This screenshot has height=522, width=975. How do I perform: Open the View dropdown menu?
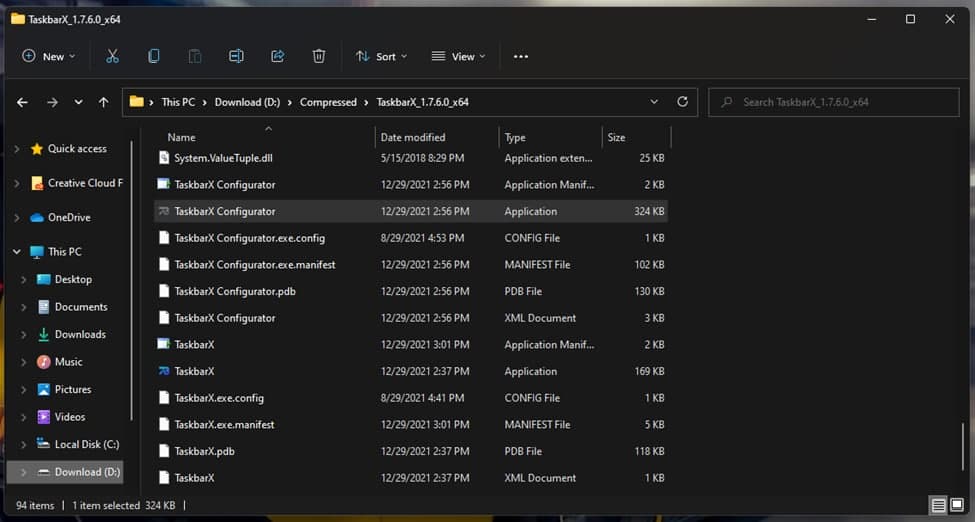coord(459,57)
